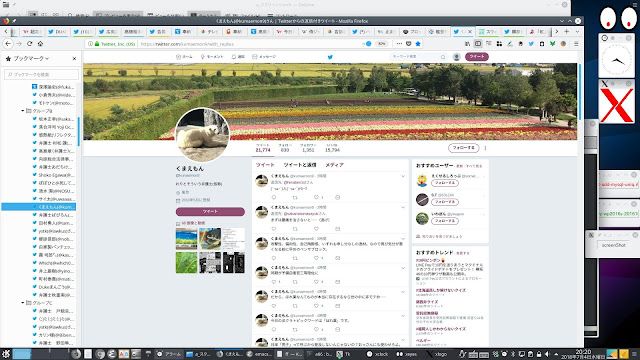Reload the current Twitter page
The width and height of the screenshot is (640, 360).
click(29, 44)
